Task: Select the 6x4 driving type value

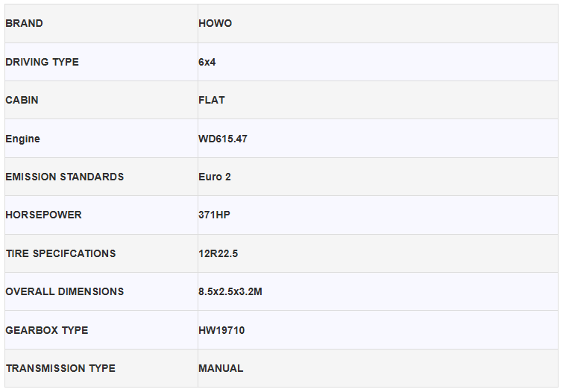Action: 207,62
